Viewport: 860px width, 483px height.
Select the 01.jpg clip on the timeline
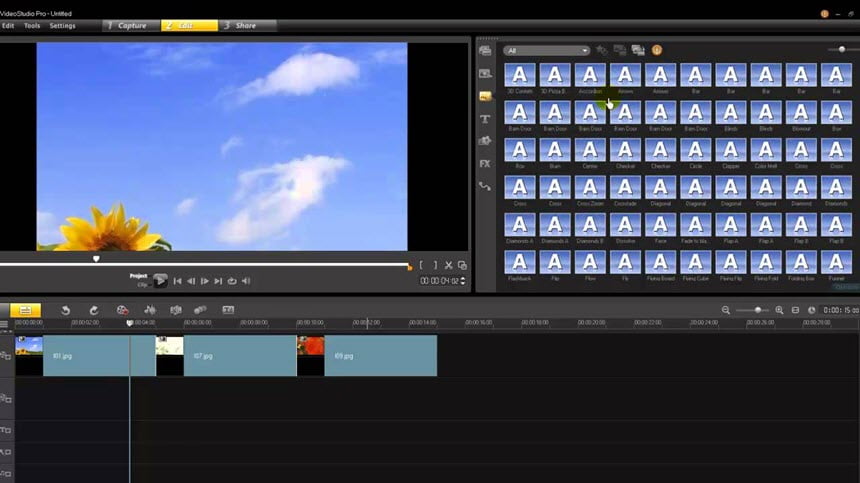pos(86,356)
